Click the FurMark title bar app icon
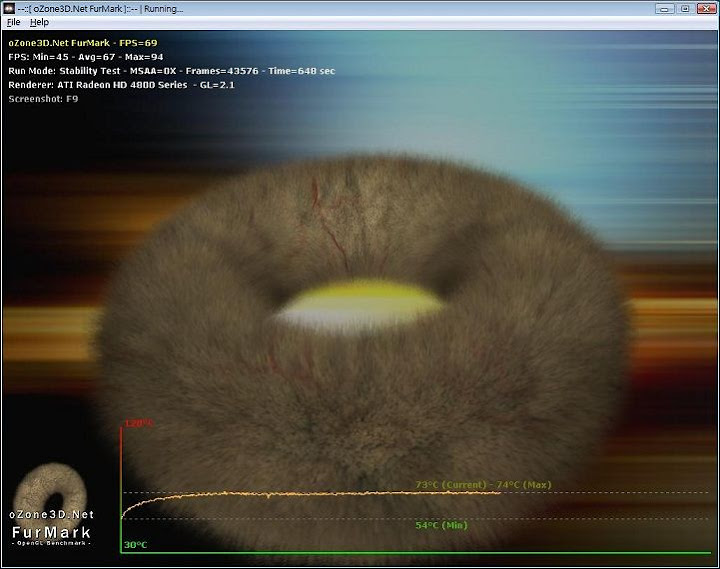Viewport: 720px width, 569px height. pos(9,8)
